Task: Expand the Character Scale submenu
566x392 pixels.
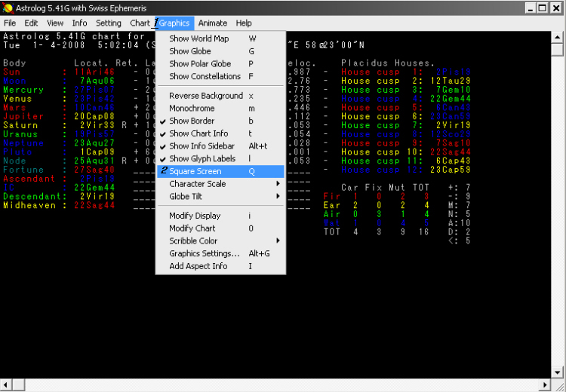Action: pyautogui.click(x=220, y=184)
